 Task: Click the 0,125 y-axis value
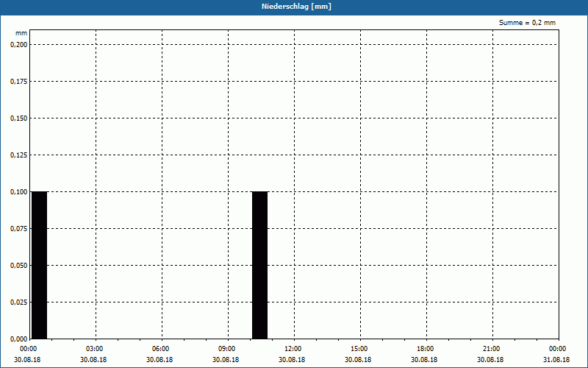[19, 155]
